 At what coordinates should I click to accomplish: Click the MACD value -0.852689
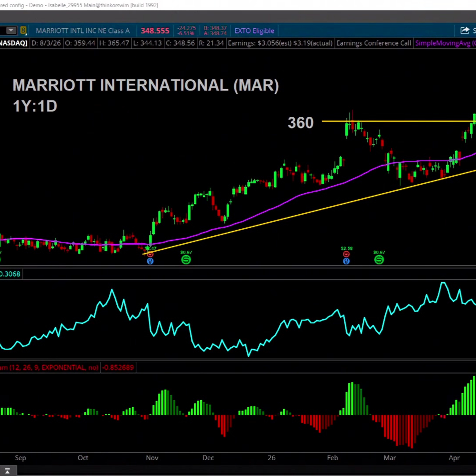click(x=118, y=368)
